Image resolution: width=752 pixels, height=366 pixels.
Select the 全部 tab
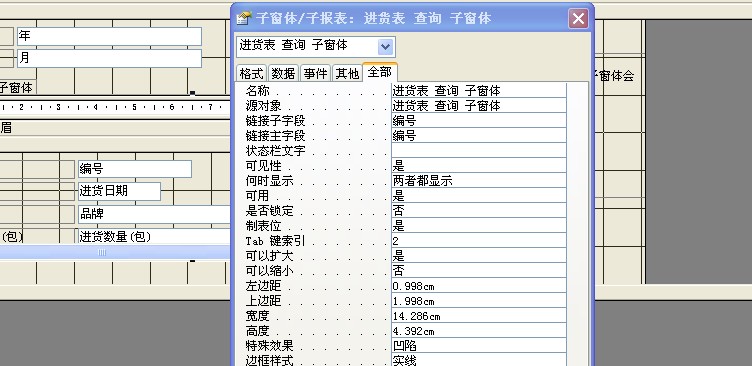pos(380,72)
